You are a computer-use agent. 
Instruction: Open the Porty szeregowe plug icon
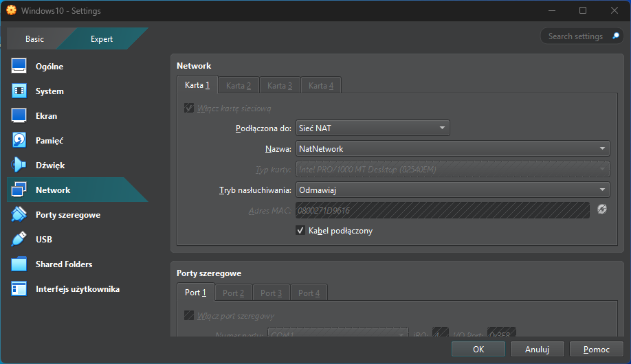(19, 214)
